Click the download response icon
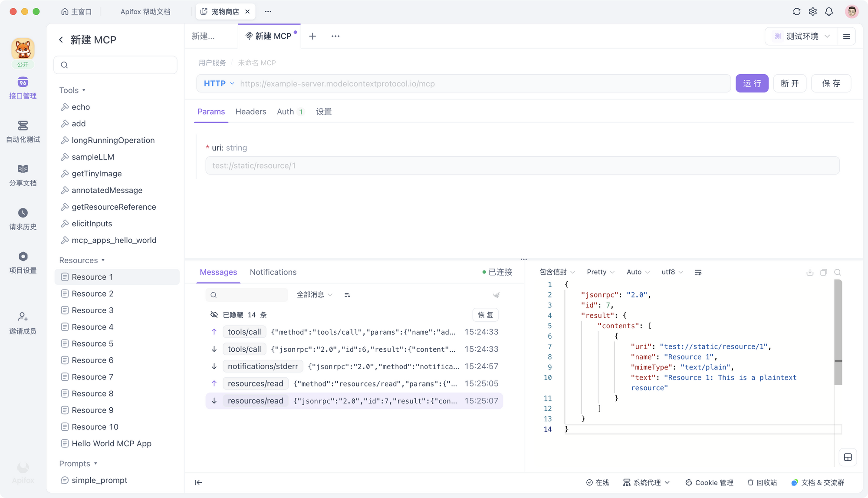This screenshot has width=868, height=498. [x=810, y=272]
